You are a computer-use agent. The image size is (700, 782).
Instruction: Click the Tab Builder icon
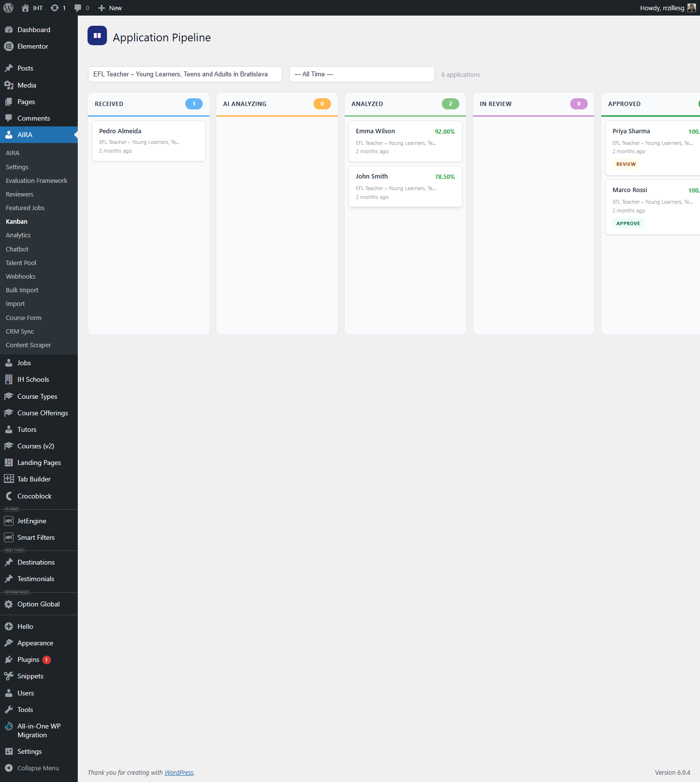click(9, 479)
